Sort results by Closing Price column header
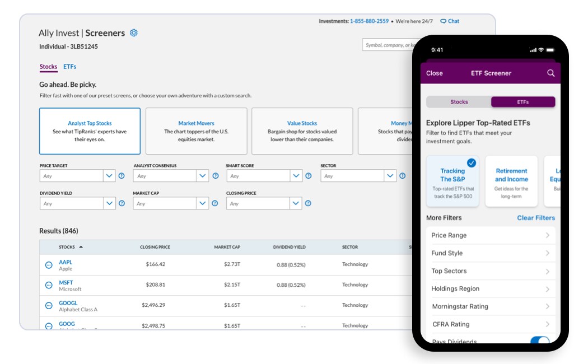Image resolution: width=588 pixels, height=364 pixels. coord(155,247)
